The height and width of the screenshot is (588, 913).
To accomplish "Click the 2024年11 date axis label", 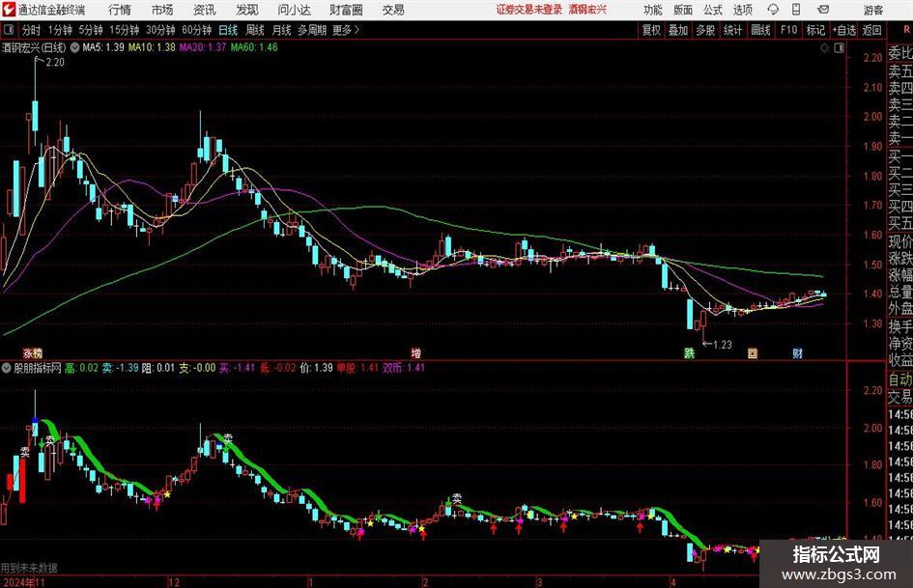I will (x=23, y=582).
